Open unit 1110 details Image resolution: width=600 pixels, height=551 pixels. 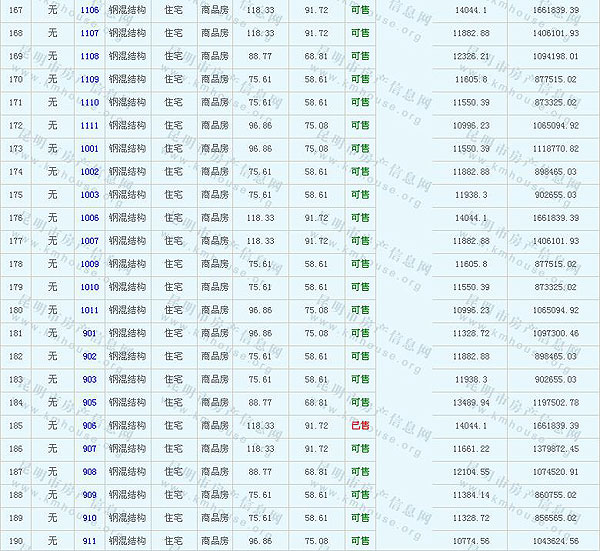[90, 102]
